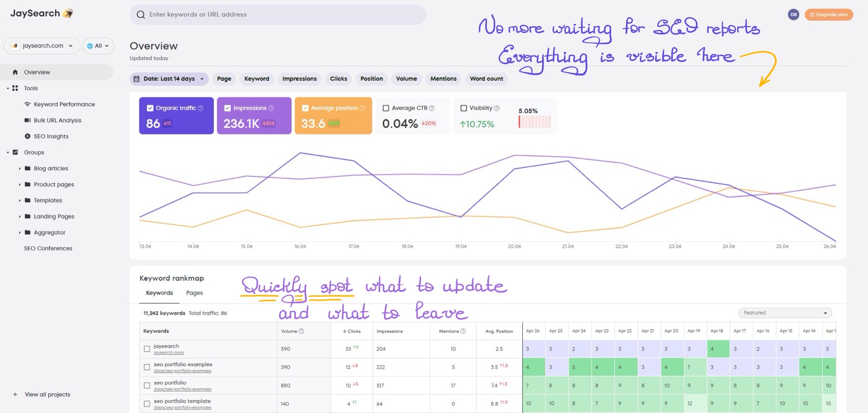
Task: Click the Average position help icon
Action: 362,108
